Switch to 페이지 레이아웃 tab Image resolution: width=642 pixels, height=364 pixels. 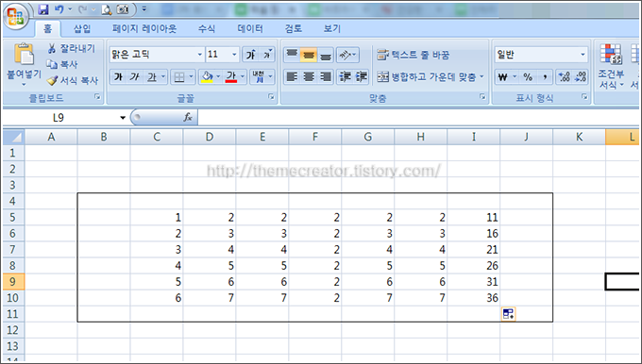pyautogui.click(x=144, y=28)
